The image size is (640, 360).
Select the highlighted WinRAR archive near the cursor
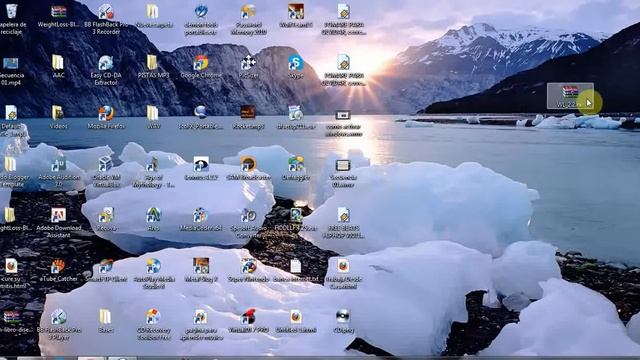pos(570,96)
